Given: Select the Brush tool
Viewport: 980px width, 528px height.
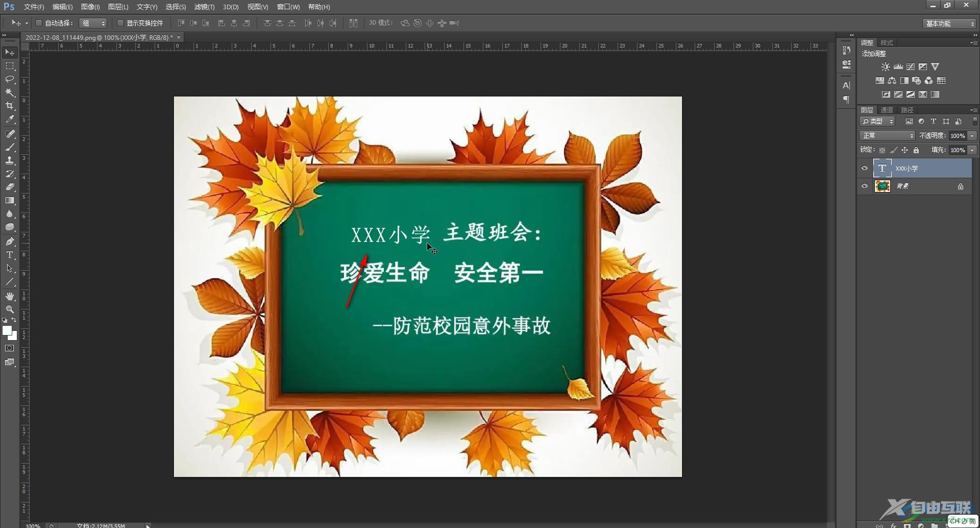Looking at the screenshot, I should [10, 147].
